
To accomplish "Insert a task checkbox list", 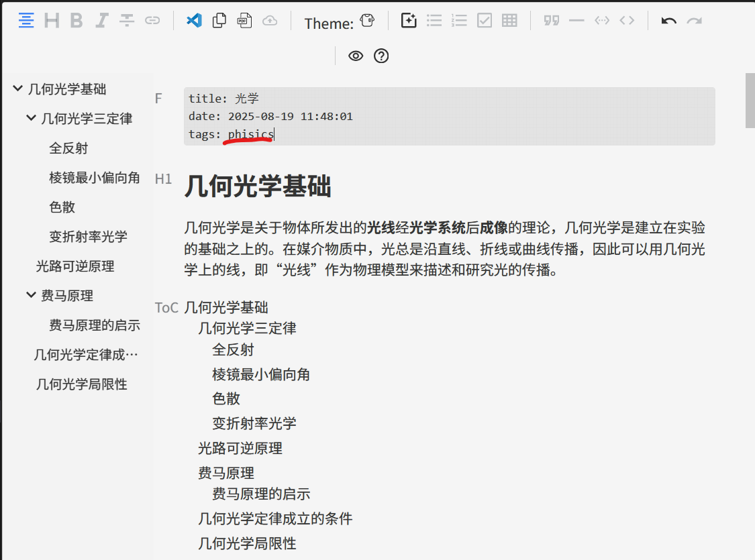I will (x=485, y=21).
